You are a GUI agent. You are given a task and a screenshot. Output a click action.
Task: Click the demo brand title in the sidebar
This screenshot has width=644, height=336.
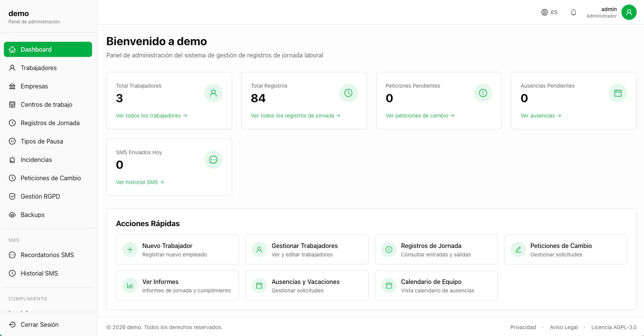coord(19,13)
